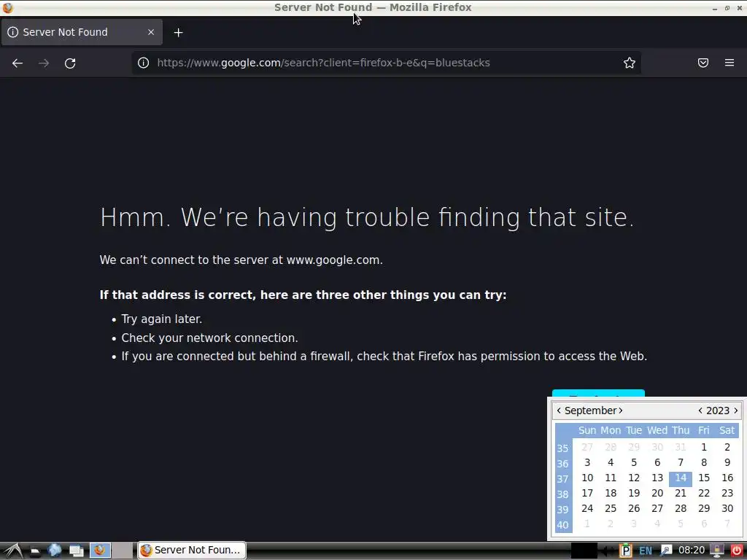Open site information icon in address bar
This screenshot has width=747, height=560.
coord(144,63)
